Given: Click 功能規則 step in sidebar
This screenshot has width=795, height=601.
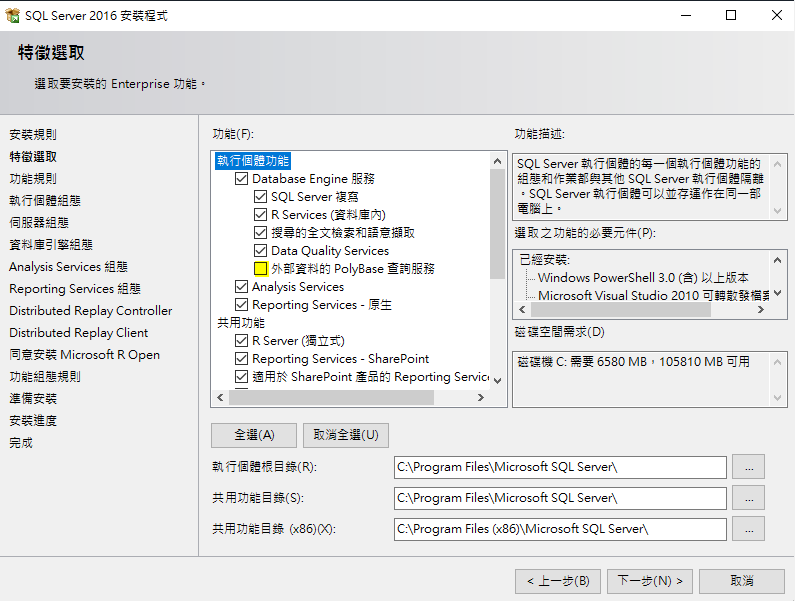Looking at the screenshot, I should coord(33,179).
